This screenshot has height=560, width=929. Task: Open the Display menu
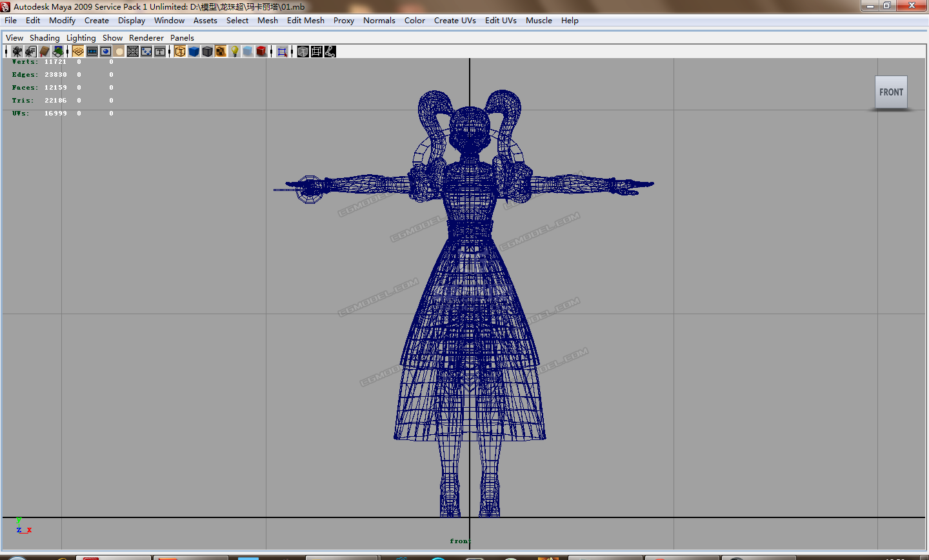coord(132,20)
